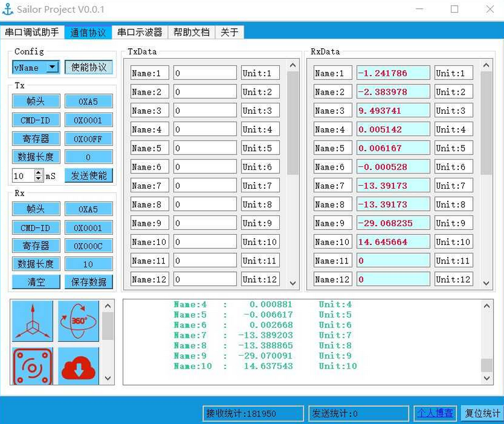Screen dimensions: 504x424
Task: Click the Tx 帧头 frame header button
Action: click(35, 101)
